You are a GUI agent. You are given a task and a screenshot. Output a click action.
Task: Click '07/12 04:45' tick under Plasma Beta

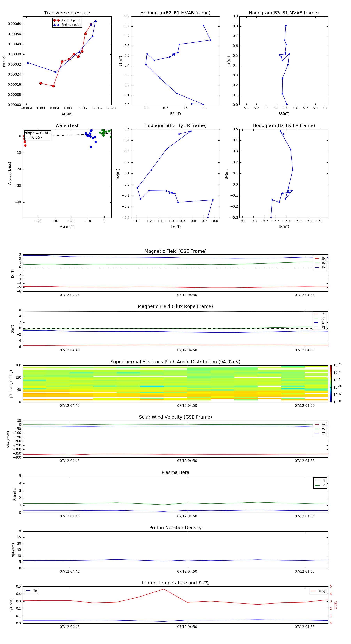point(70,516)
